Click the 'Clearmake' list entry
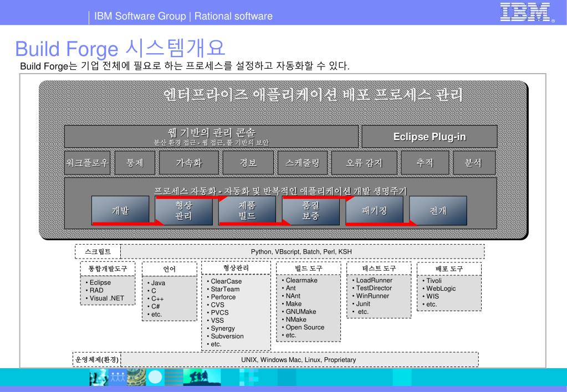This screenshot has height=392, width=567. 302,280
